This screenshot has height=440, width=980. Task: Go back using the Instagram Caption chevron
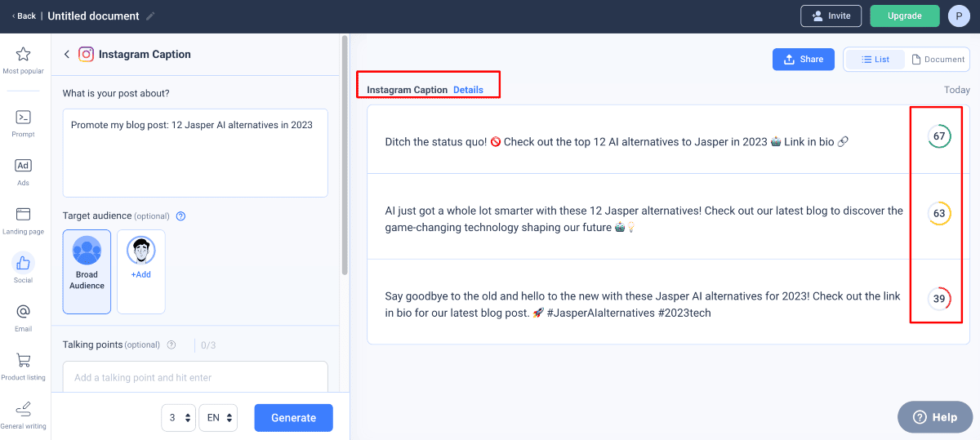coord(67,55)
